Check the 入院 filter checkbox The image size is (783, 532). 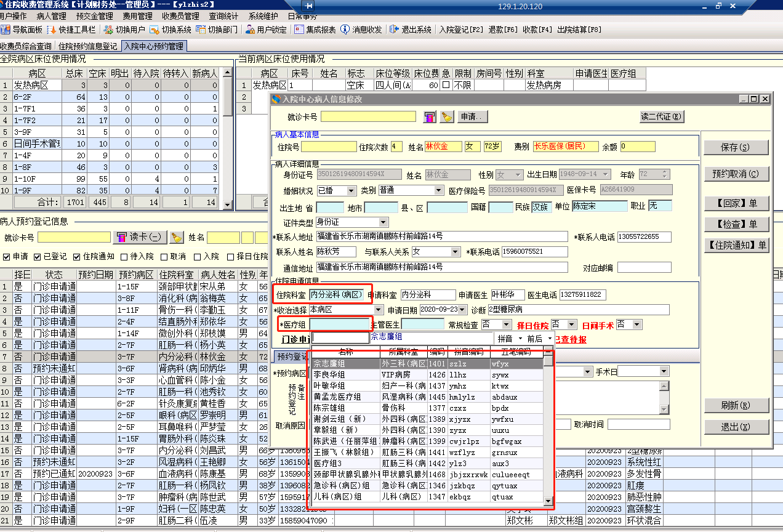click(x=198, y=257)
